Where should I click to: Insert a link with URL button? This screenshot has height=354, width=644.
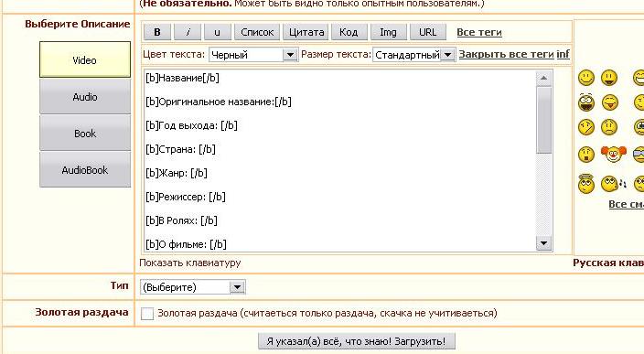click(x=427, y=32)
